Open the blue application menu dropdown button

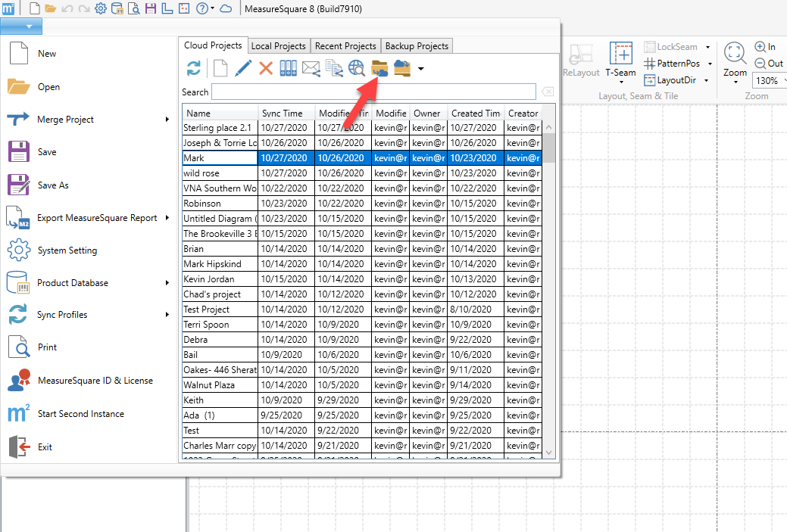(x=21, y=26)
